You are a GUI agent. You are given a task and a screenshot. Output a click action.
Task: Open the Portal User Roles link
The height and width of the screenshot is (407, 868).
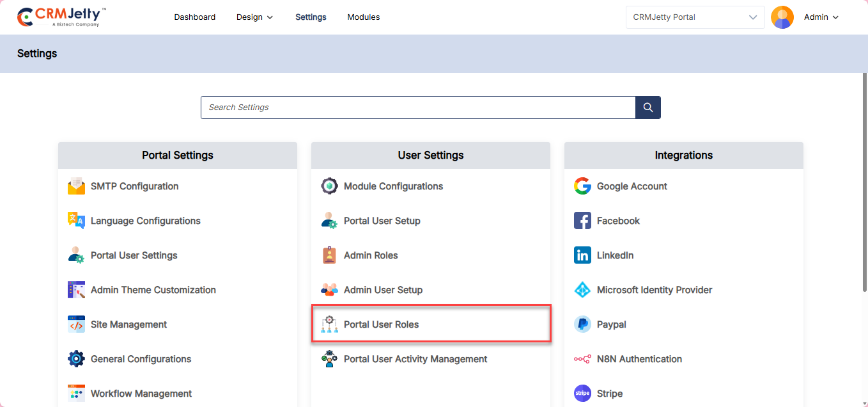[x=381, y=324]
